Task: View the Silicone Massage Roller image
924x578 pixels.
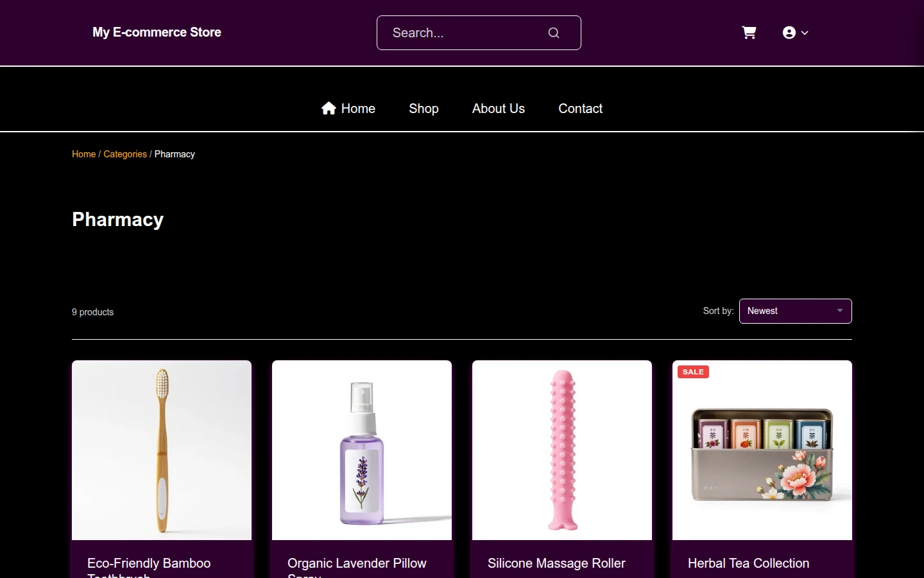Action: pos(562,450)
